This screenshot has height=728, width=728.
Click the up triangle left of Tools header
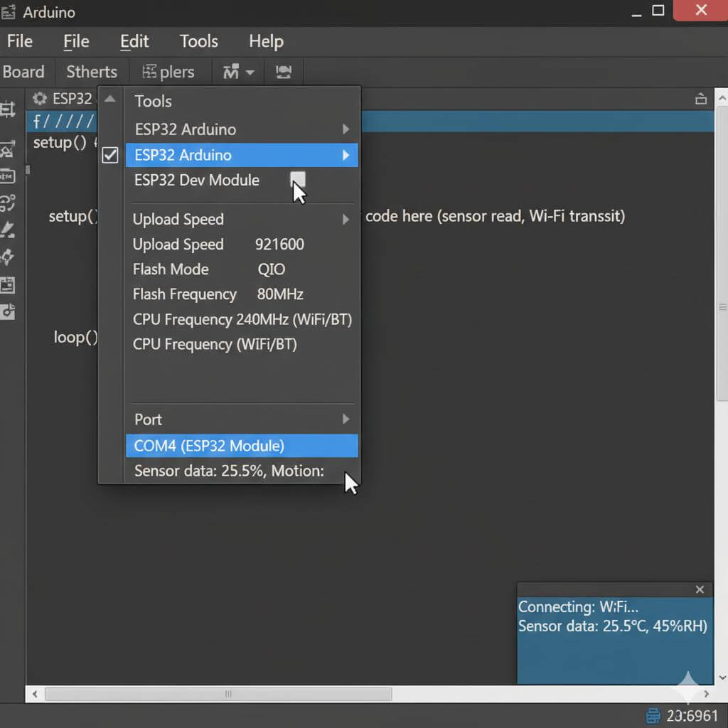[110, 98]
